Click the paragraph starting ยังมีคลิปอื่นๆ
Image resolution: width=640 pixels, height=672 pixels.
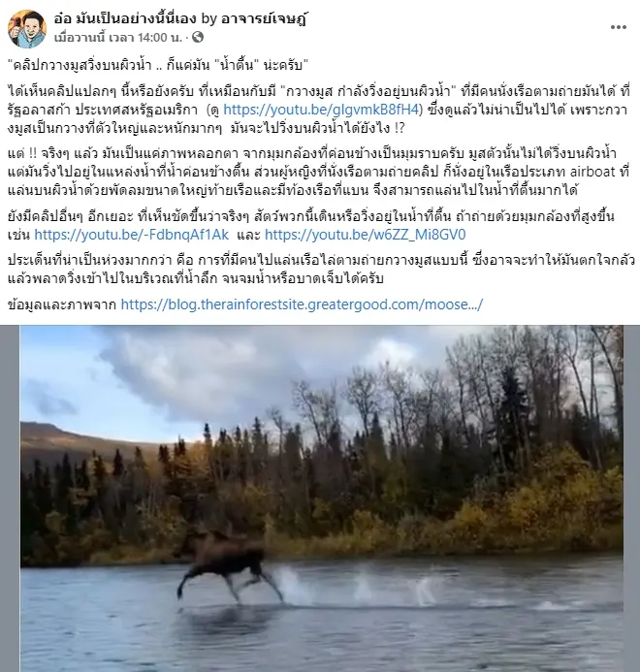[x=311, y=225]
